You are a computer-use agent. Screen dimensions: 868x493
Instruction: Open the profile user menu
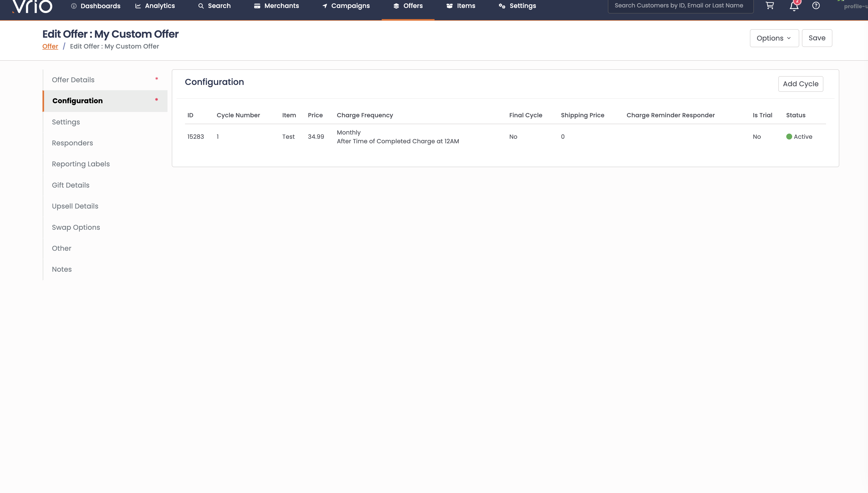[853, 6]
